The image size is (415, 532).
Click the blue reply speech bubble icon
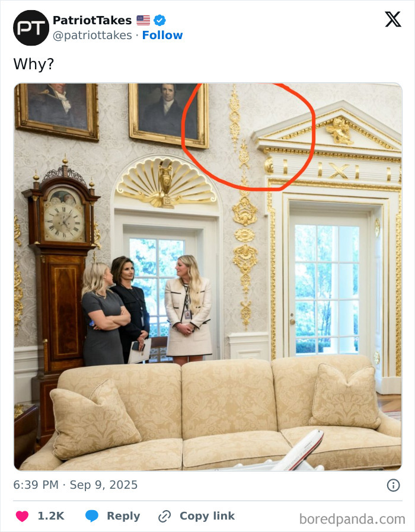[92, 516]
